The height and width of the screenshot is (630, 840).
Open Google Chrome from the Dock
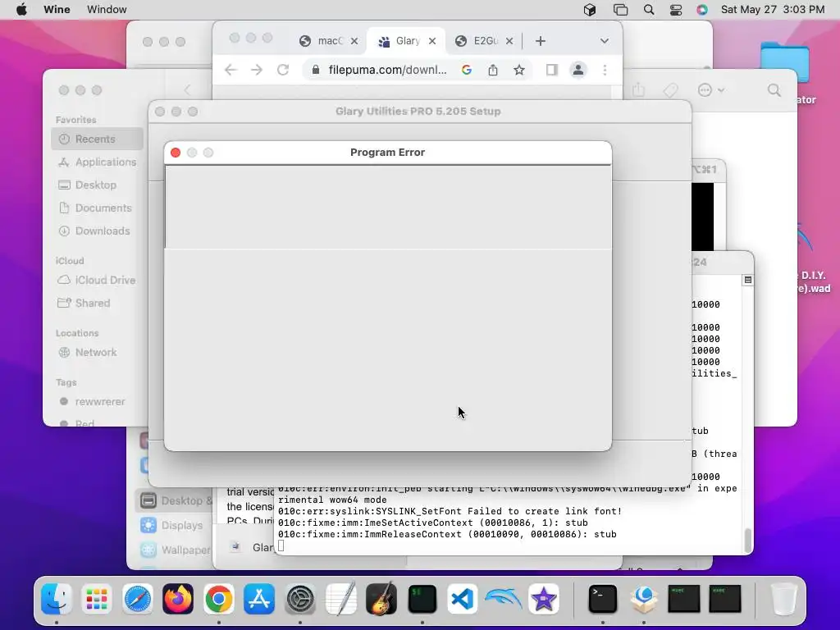point(218,599)
